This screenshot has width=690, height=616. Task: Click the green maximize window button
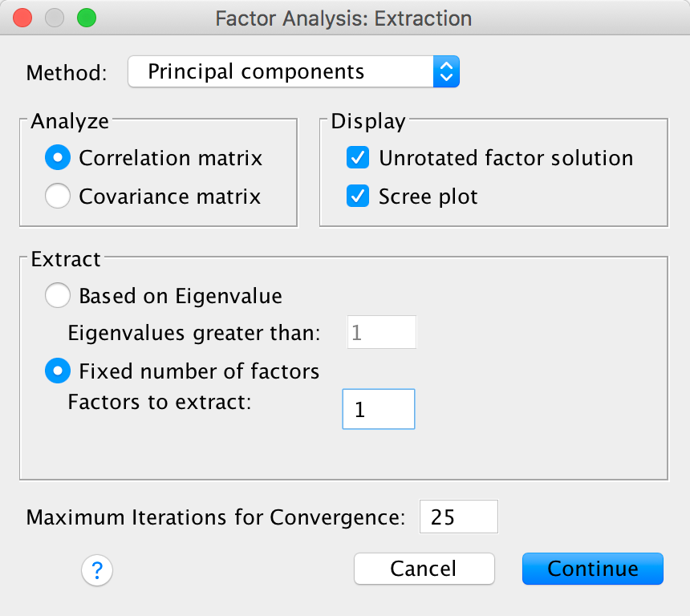[x=85, y=18]
